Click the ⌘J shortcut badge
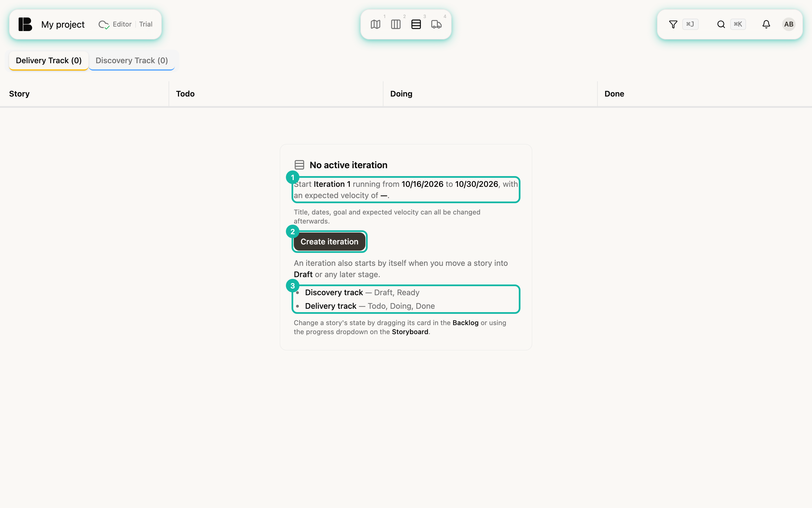Screen dimensions: 812x508 tap(690, 24)
